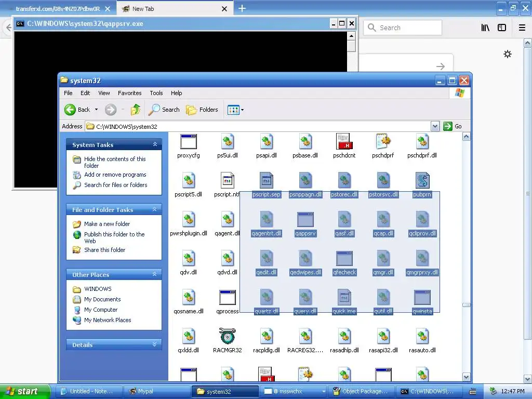Click Hide the contents of this folder
This screenshot has height=399, width=532.
(115, 162)
